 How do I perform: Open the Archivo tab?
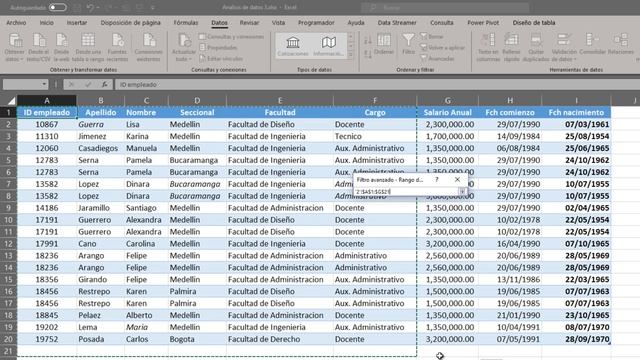[x=16, y=23]
